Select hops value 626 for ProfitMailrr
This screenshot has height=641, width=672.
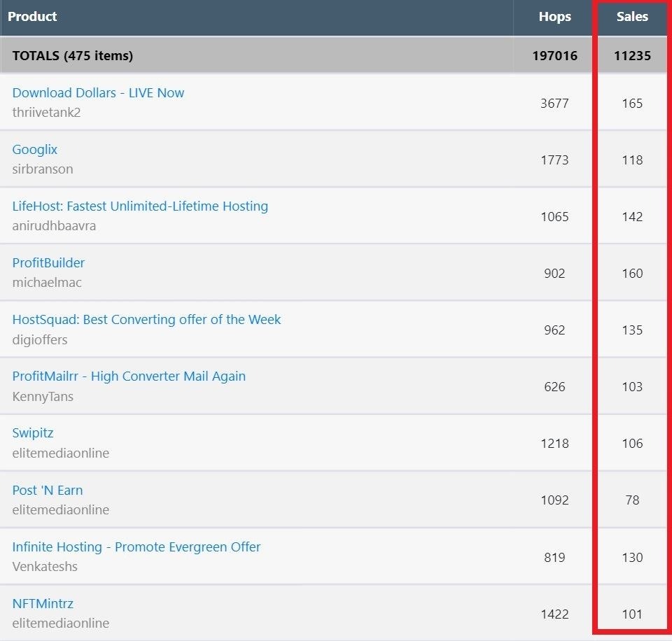click(x=554, y=386)
